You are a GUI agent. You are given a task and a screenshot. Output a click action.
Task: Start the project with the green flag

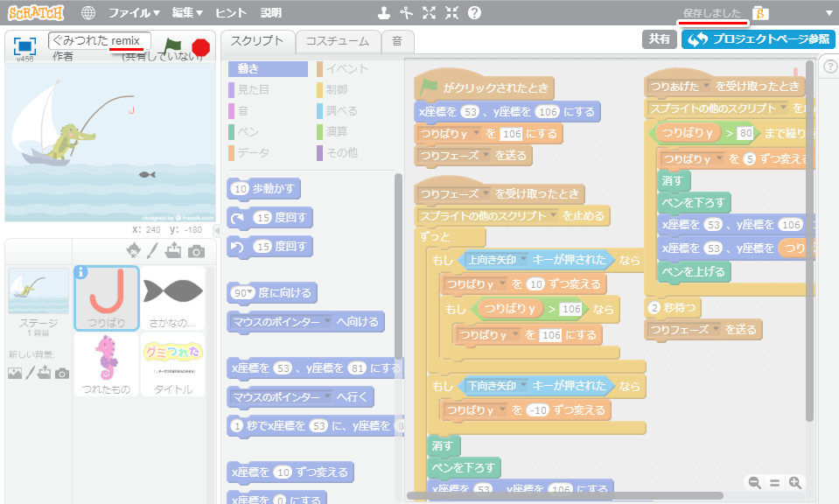pos(172,46)
